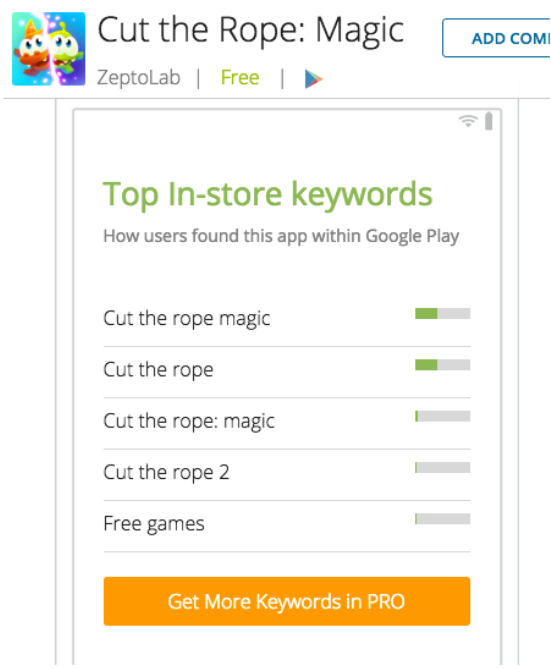Click the battery icon in phone mockup
The image size is (551, 668).
click(x=489, y=121)
